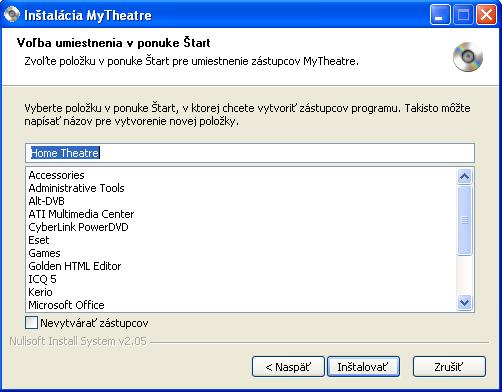The height and width of the screenshot is (392, 502).
Task: Click the folder list scrollbar thumb
Action: pyautogui.click(x=465, y=220)
